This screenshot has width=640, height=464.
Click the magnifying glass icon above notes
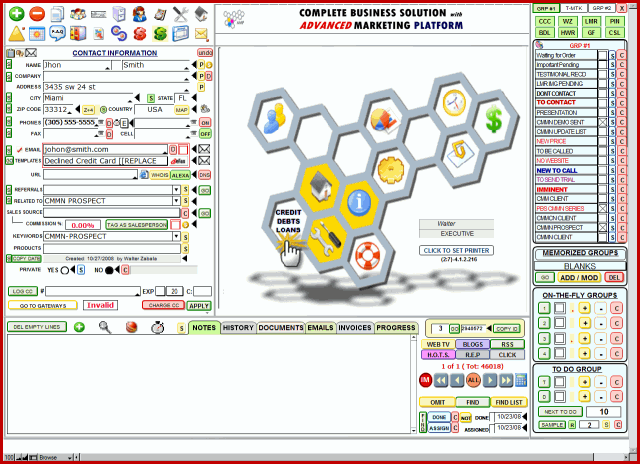(105, 327)
